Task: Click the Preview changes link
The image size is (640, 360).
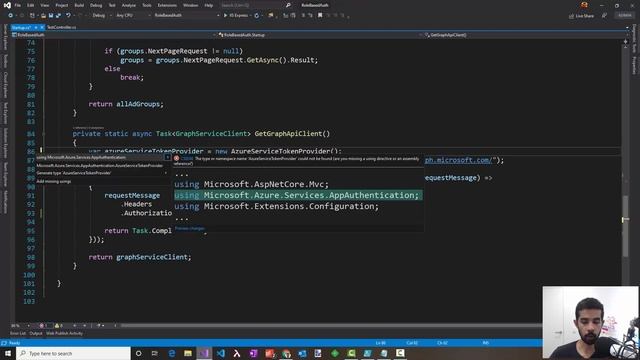Action: click(x=190, y=229)
